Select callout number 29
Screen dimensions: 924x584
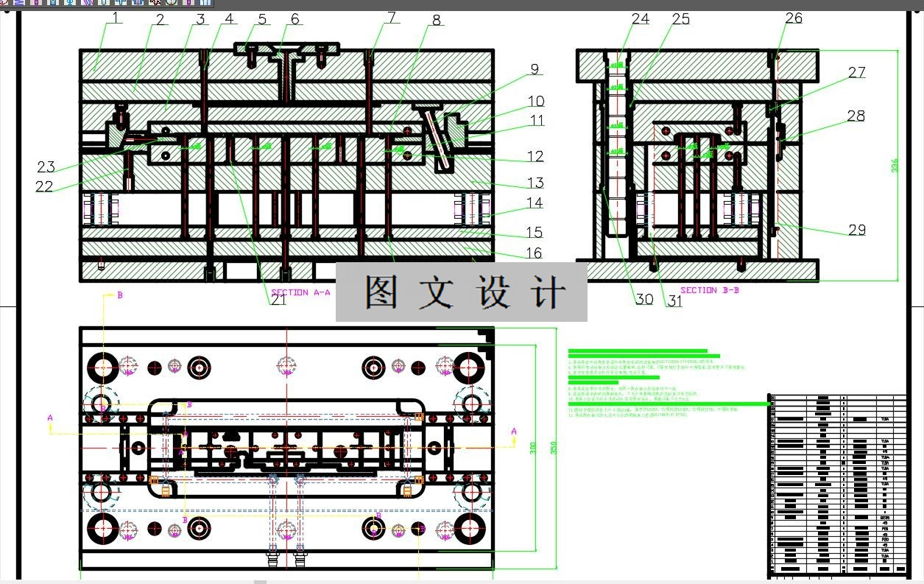point(857,230)
